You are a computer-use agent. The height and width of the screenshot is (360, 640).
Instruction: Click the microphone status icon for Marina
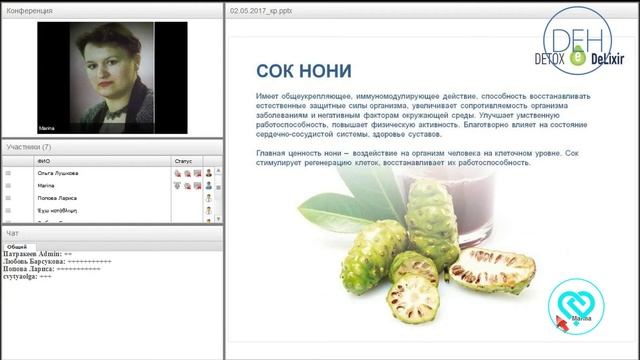pyautogui.click(x=178, y=186)
